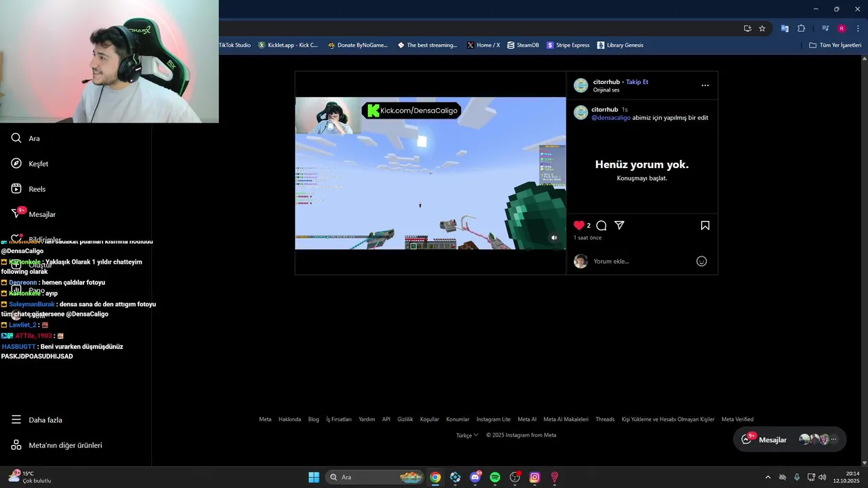
Task: Open Meta Verified footer link
Action: (737, 419)
